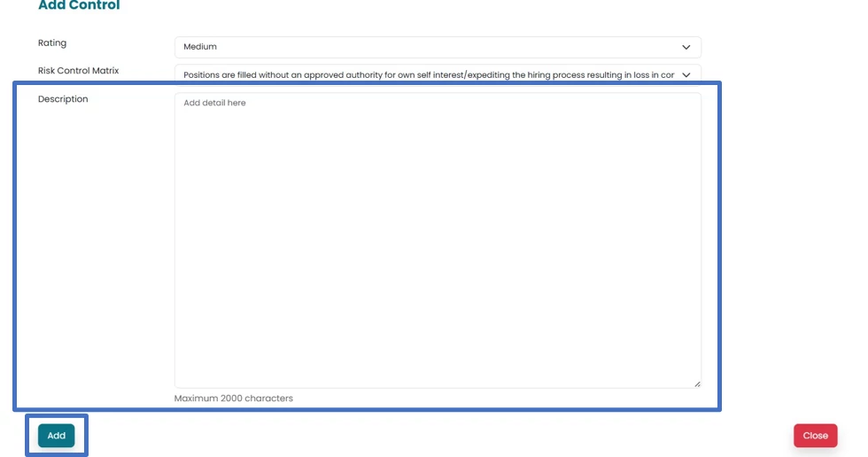Click the 'Maximum 2000 characters' hint text
Screen dimensions: 868x457
click(234, 399)
